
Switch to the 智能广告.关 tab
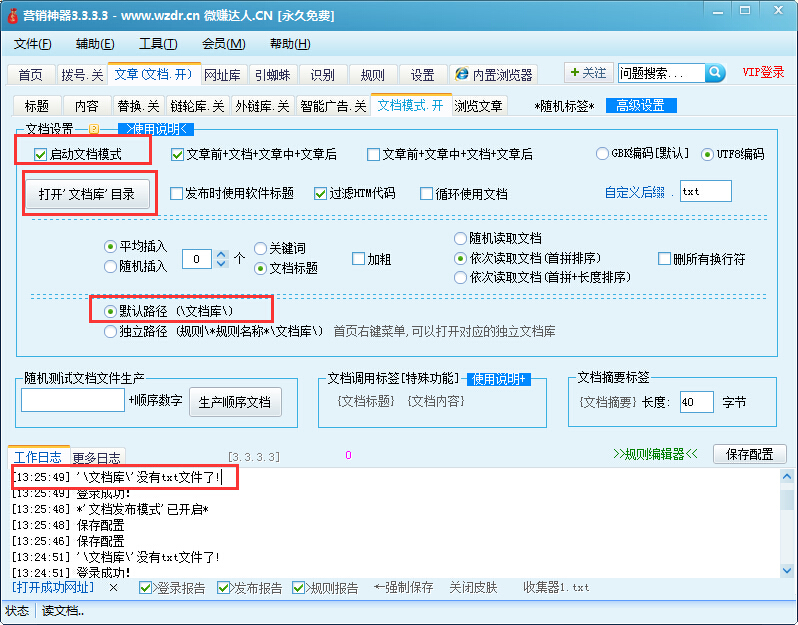332,106
